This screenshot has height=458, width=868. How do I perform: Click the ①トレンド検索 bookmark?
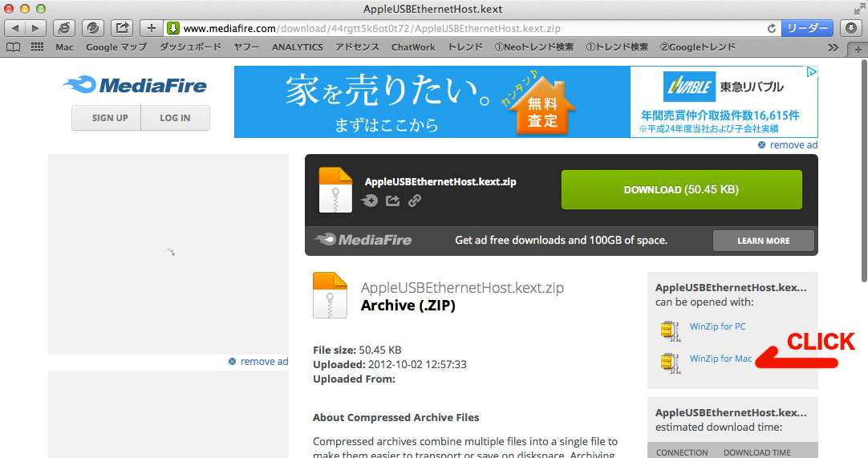(617, 47)
